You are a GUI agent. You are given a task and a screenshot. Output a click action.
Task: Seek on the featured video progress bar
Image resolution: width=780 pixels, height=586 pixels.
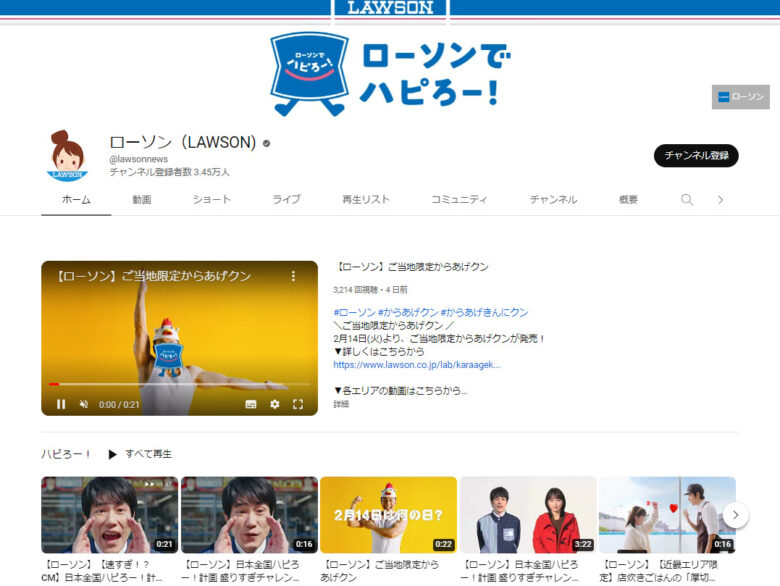pyautogui.click(x=179, y=384)
